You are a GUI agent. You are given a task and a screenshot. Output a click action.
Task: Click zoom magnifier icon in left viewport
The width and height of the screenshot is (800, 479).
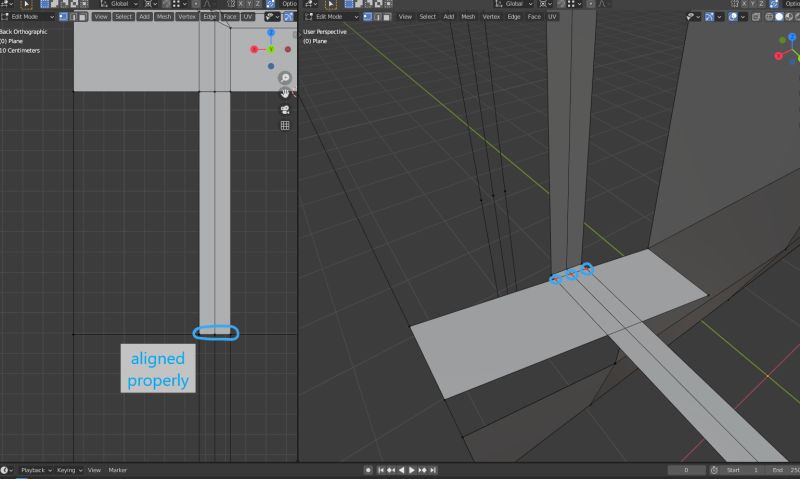point(285,78)
